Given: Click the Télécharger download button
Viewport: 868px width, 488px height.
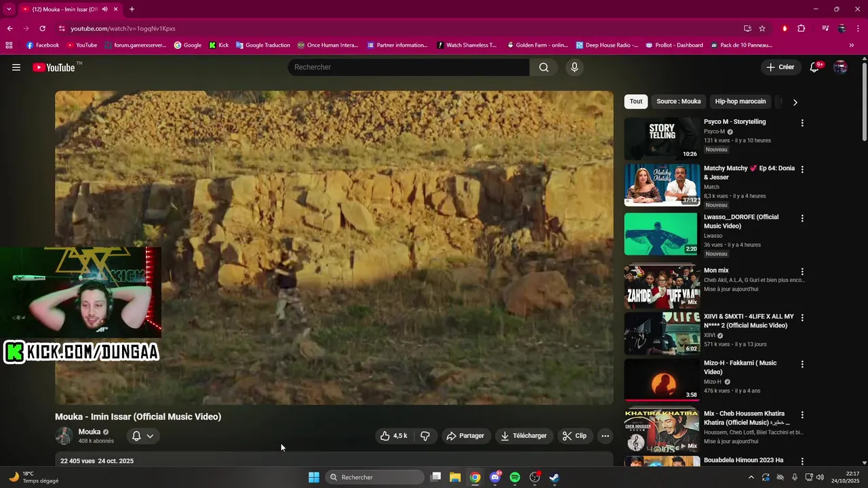Looking at the screenshot, I should tap(524, 436).
